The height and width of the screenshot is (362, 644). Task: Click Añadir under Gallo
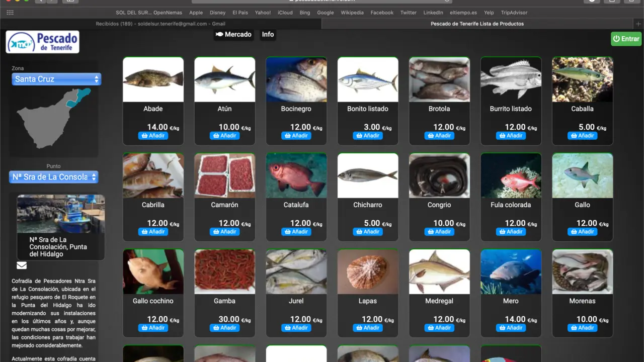(x=582, y=232)
